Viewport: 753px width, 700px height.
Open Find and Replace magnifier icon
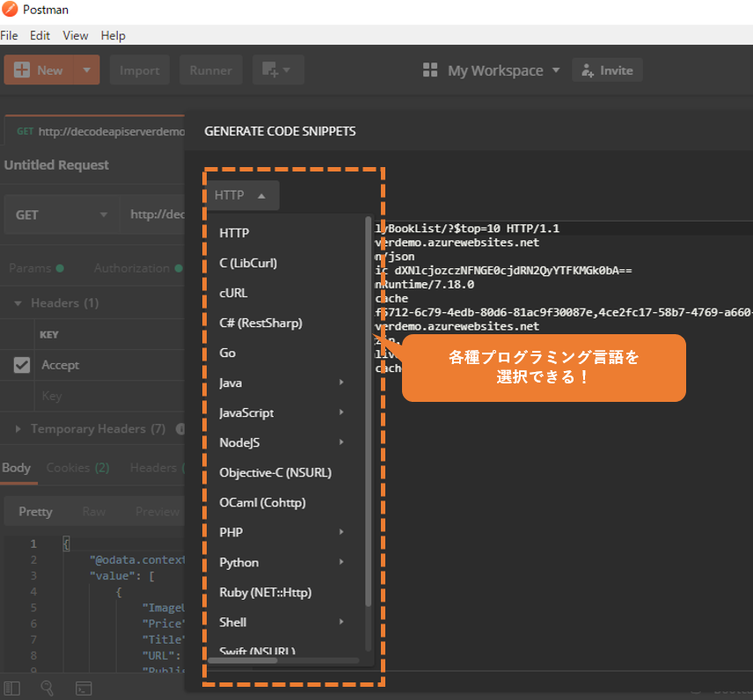pyautogui.click(x=48, y=688)
